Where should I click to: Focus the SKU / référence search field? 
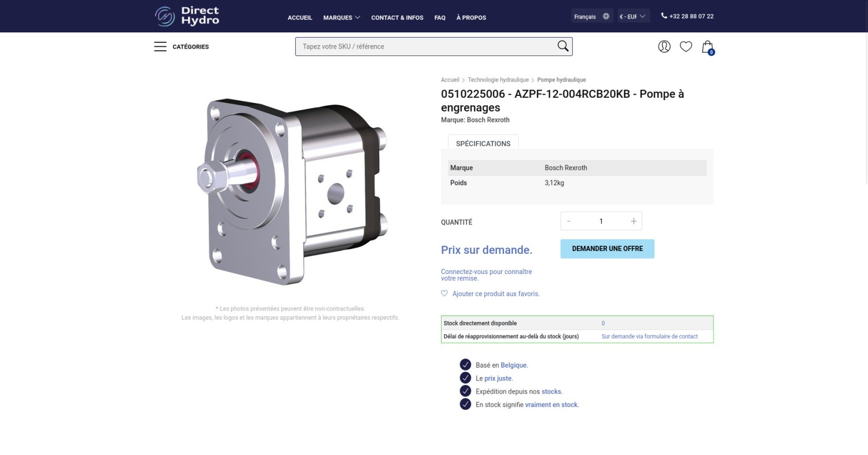coord(426,46)
